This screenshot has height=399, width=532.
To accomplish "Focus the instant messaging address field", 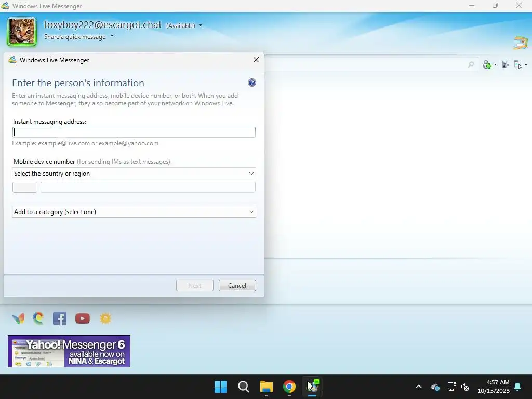I will coord(134,132).
